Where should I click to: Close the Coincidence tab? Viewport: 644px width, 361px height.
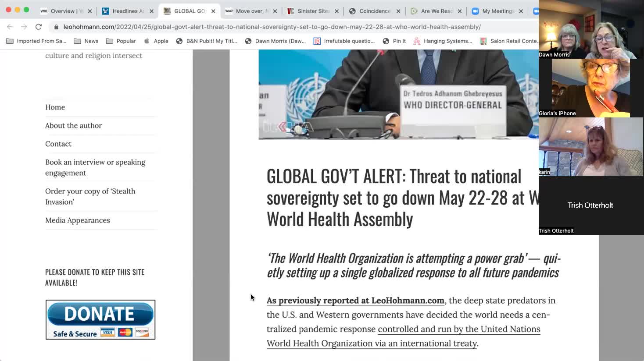pos(398,11)
